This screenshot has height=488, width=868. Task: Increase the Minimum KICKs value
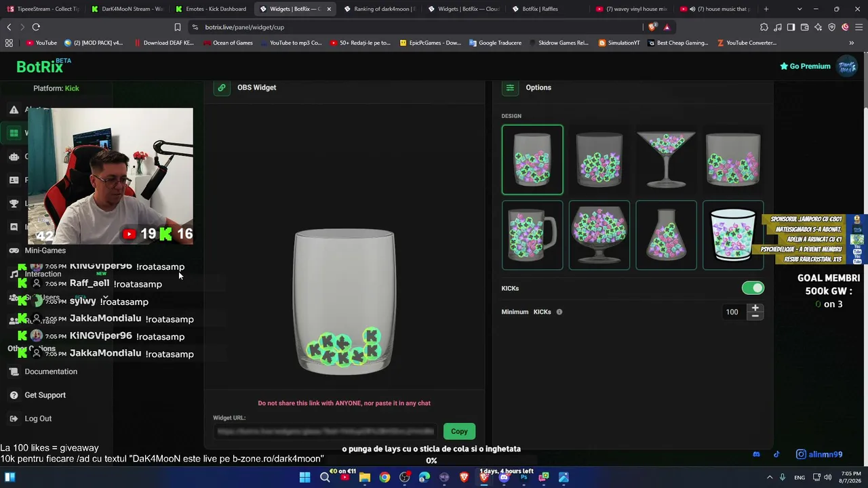tap(755, 308)
